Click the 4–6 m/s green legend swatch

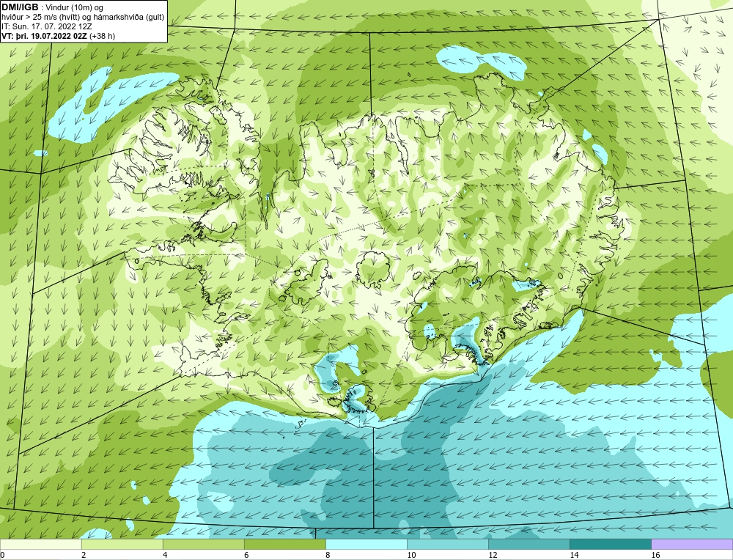203,544
